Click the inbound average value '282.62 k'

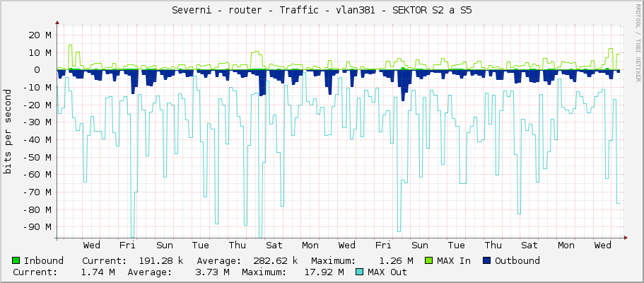pyautogui.click(x=275, y=260)
